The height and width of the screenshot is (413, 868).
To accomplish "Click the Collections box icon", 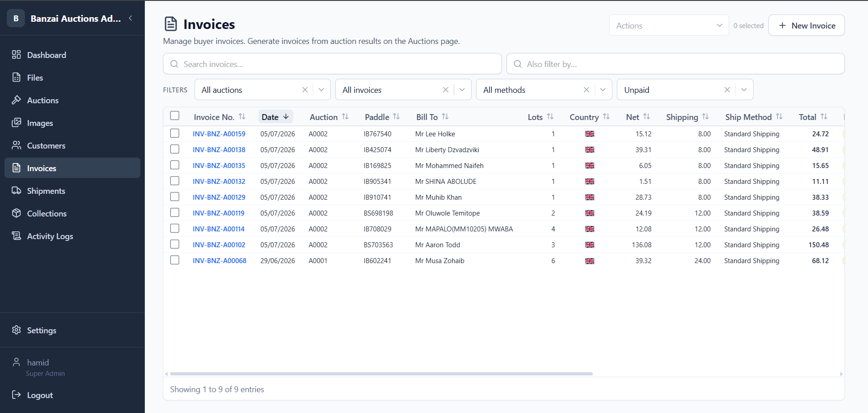I will [x=16, y=213].
